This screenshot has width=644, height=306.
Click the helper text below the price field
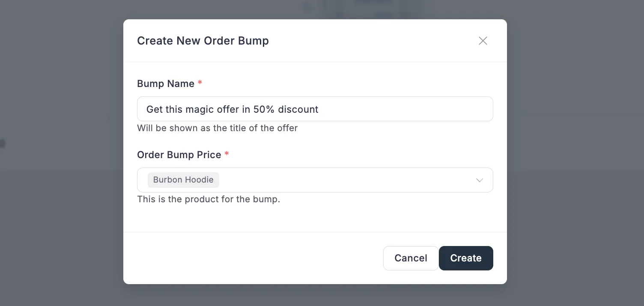[x=209, y=199]
